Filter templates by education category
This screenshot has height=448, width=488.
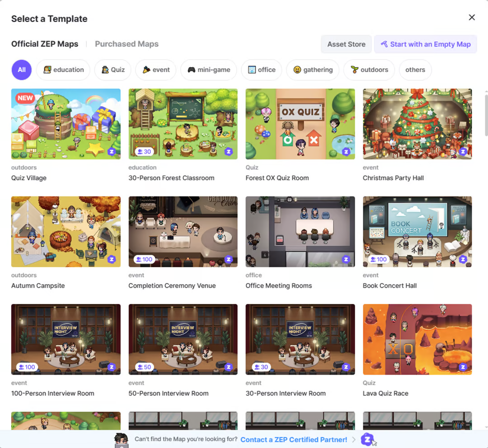pyautogui.click(x=63, y=70)
